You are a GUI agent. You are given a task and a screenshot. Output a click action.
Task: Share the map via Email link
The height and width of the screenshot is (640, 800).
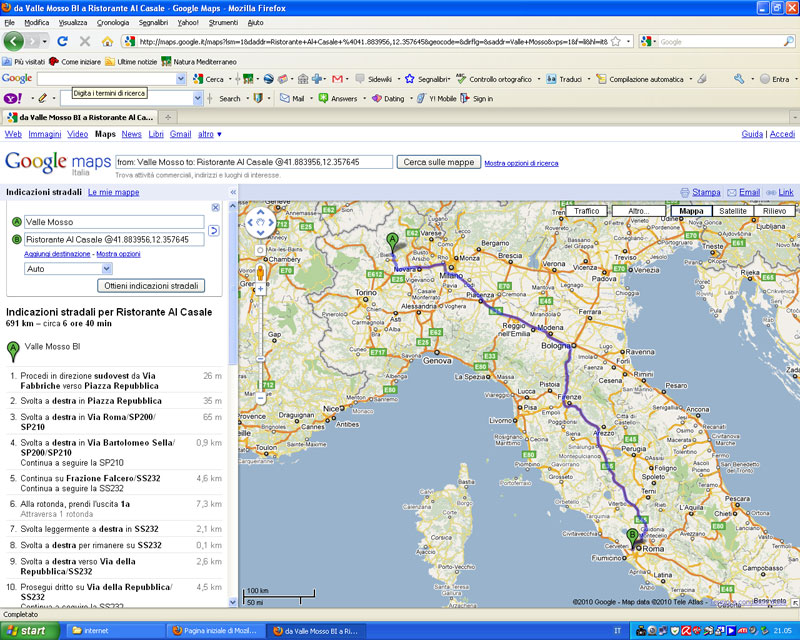coord(749,192)
